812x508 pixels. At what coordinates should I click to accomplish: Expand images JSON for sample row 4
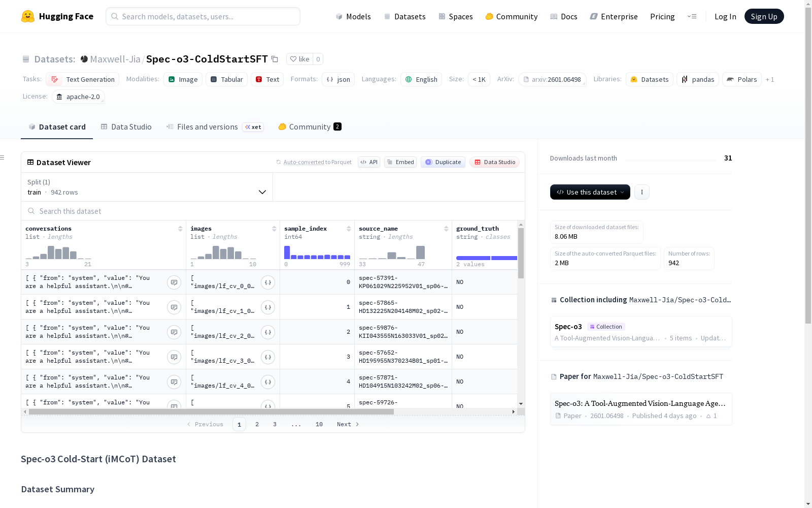pos(268,382)
